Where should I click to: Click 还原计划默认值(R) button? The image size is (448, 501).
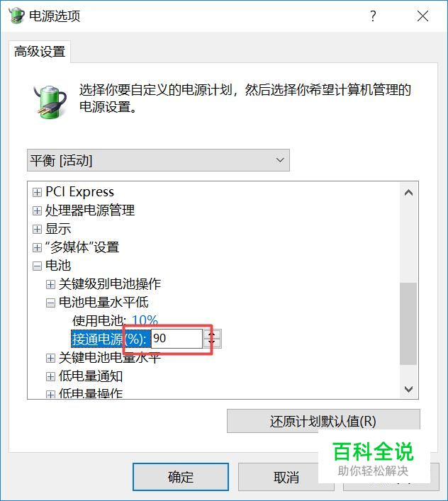click(323, 421)
